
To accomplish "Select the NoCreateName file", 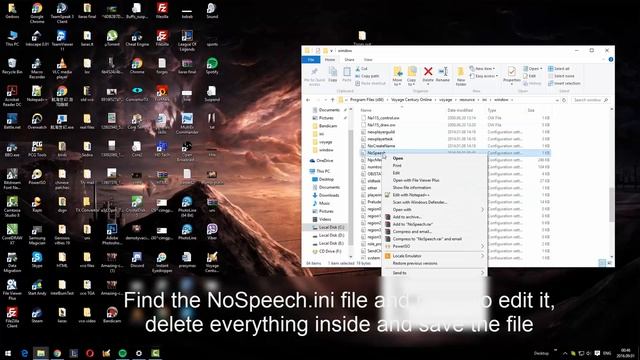I will [x=381, y=146].
